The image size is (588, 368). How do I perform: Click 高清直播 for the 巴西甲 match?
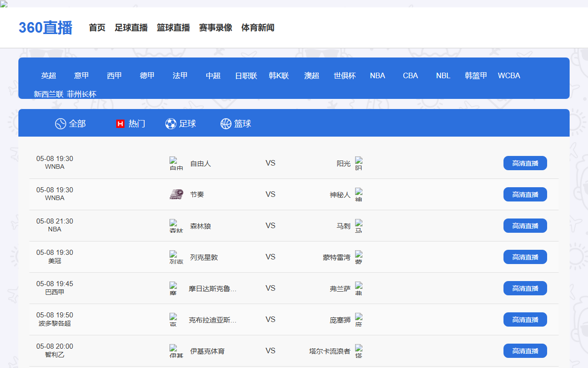click(525, 288)
